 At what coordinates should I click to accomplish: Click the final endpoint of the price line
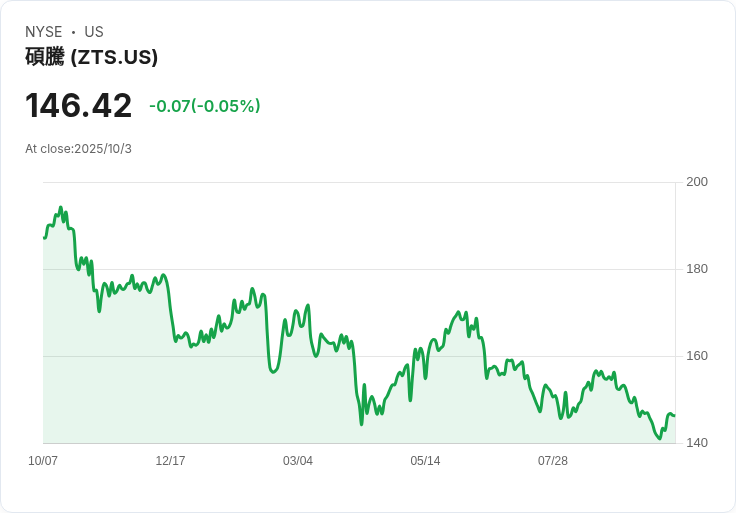674,415
